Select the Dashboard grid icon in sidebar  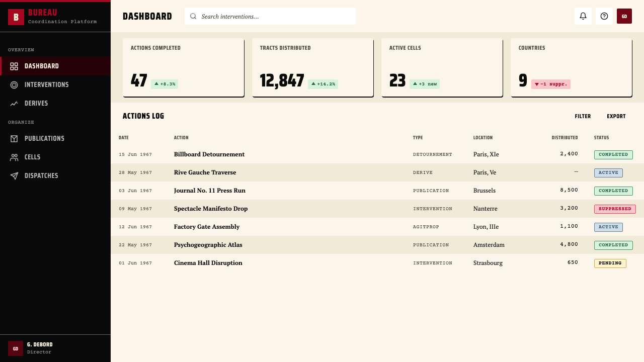(x=14, y=66)
